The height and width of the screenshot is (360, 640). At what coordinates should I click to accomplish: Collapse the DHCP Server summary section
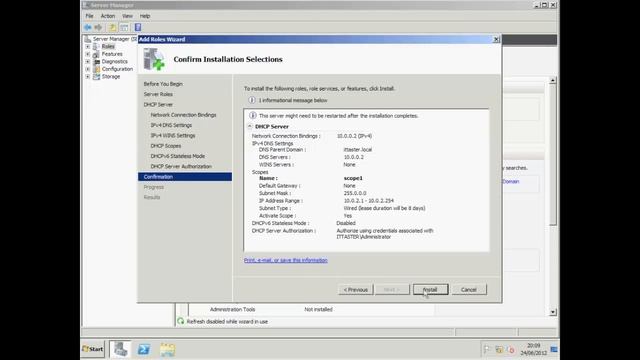tap(249, 127)
